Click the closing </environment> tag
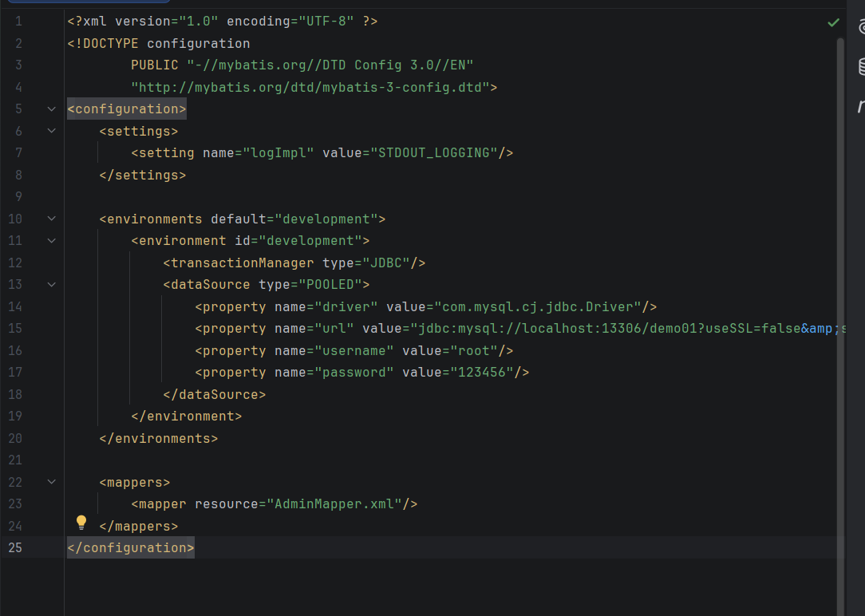This screenshot has height=616, width=865. 187,417
